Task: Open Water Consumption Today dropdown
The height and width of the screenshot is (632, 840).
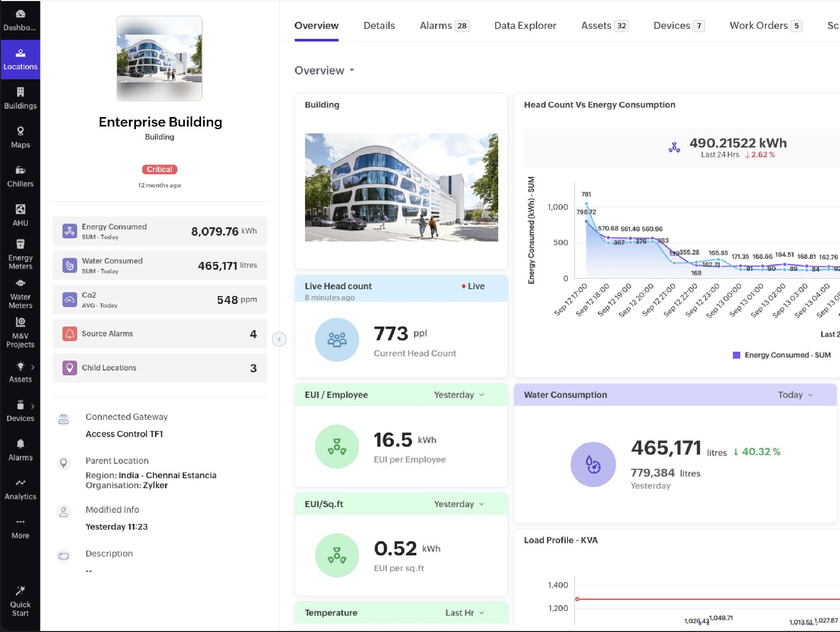Action: tap(795, 395)
